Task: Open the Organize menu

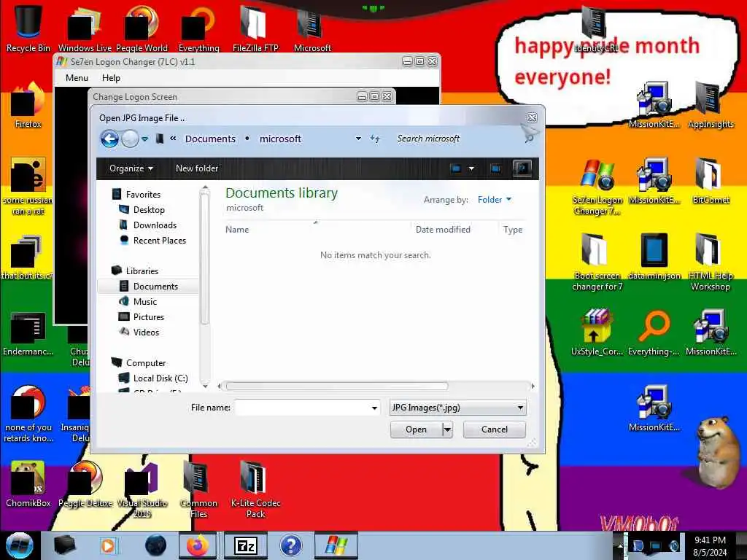Action: [131, 168]
